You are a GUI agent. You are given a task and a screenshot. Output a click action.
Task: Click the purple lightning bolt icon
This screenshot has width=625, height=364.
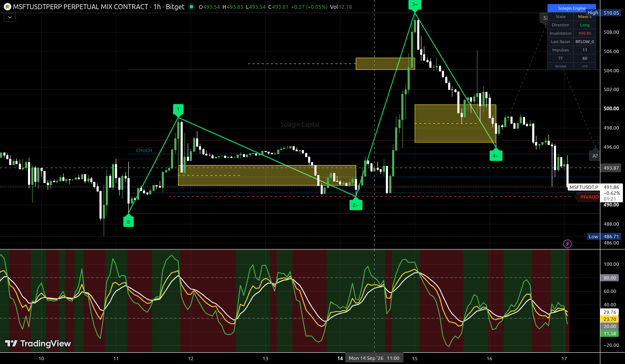(x=567, y=244)
